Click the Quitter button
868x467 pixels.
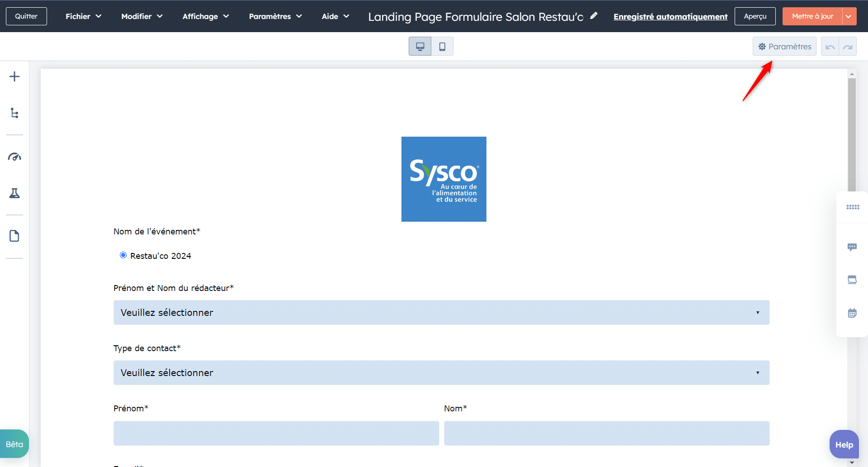click(x=26, y=16)
